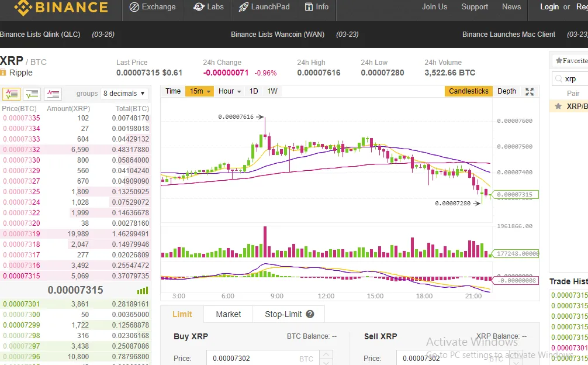Open the 15m interval dropdown
Viewport: 588px width, 365px height.
(x=199, y=91)
